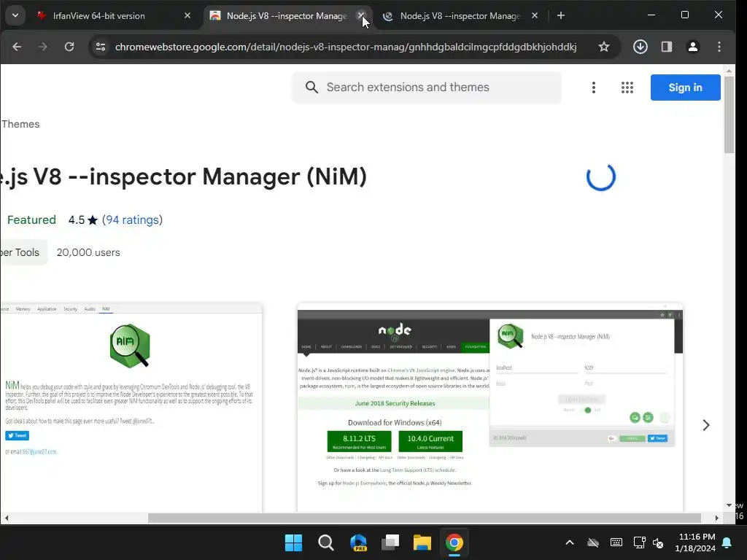Image resolution: width=747 pixels, height=560 pixels.
Task: Click the cloud sync tray icon
Action: tap(593, 542)
